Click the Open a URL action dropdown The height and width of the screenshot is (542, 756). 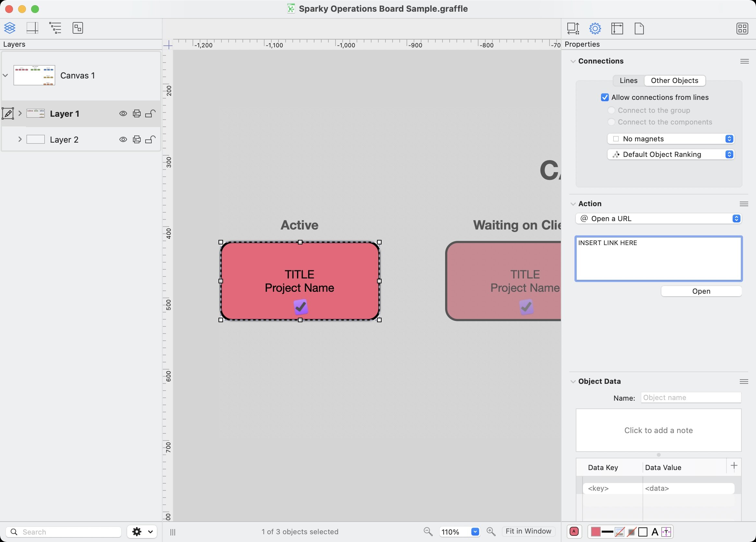tap(658, 218)
